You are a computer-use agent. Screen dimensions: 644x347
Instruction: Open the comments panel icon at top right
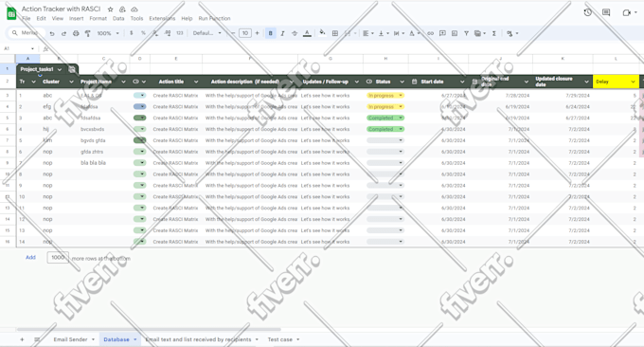[606, 12]
